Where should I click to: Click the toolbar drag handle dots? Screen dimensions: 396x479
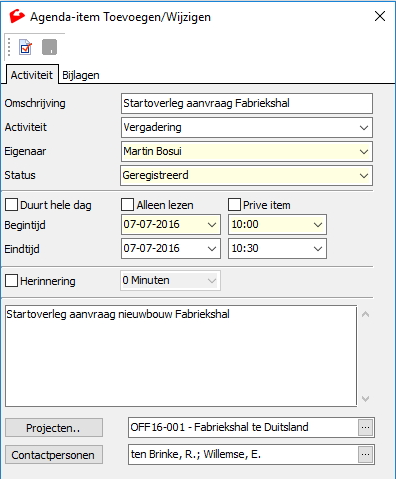pos(9,47)
